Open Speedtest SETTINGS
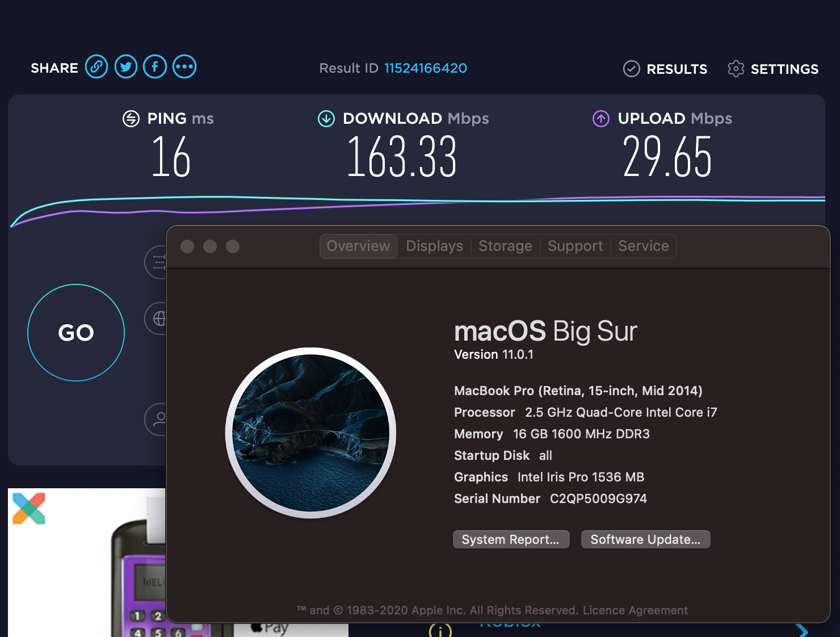 click(x=773, y=69)
